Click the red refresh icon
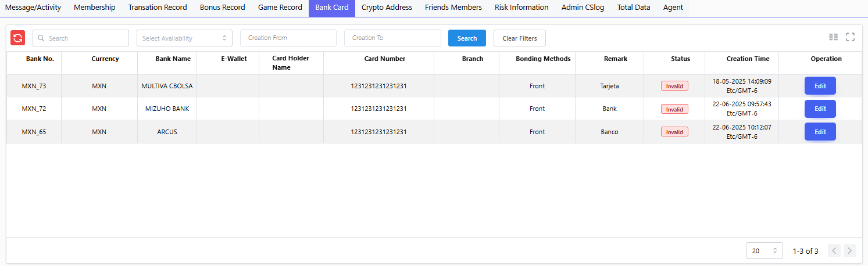868x266 pixels. pyautogui.click(x=18, y=38)
